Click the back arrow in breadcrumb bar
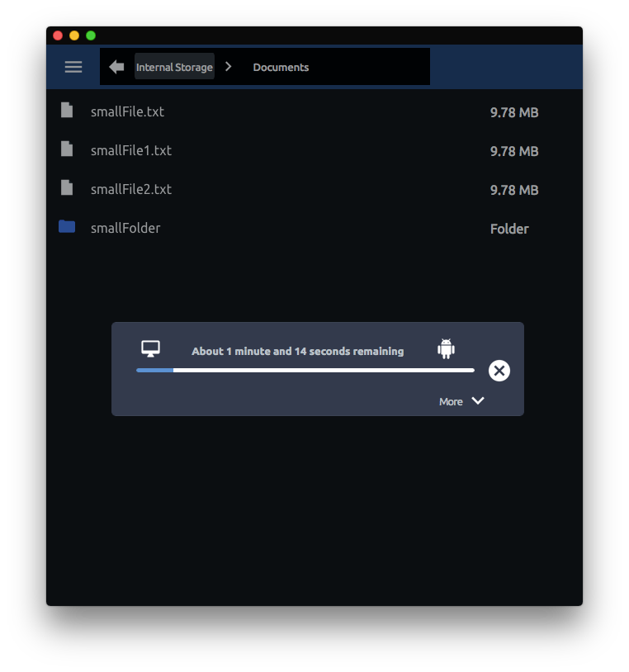Screen dimensions: 629x672 pyautogui.click(x=116, y=67)
